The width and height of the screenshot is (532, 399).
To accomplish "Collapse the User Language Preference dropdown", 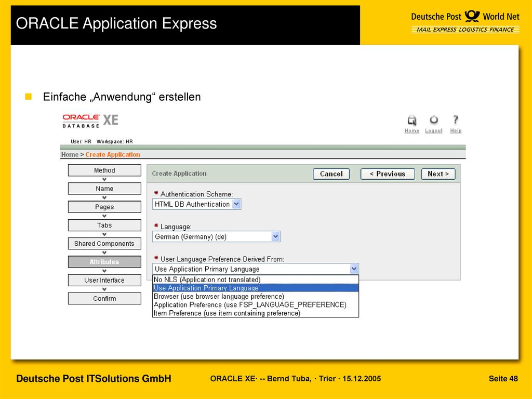I will tap(354, 269).
